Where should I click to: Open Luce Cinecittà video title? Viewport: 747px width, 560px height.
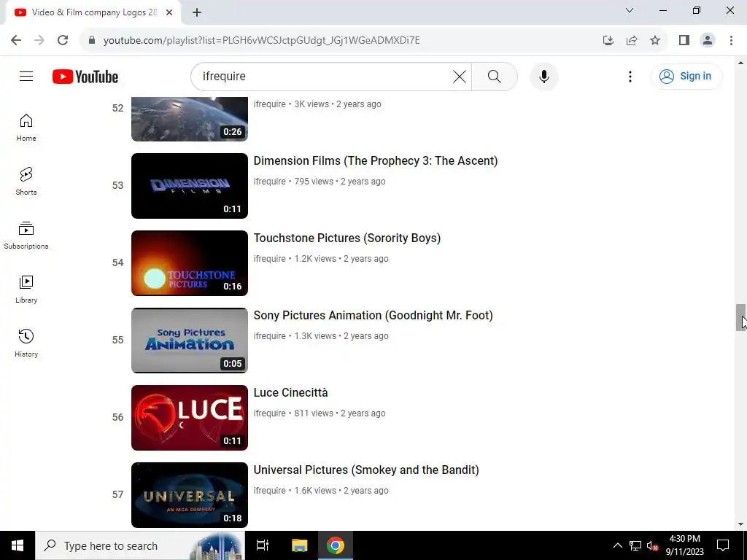tap(290, 392)
